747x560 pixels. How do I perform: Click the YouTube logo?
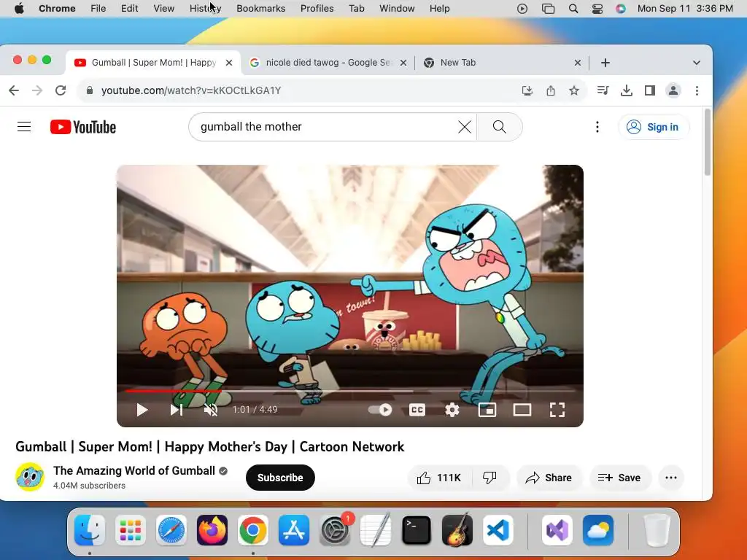click(83, 127)
